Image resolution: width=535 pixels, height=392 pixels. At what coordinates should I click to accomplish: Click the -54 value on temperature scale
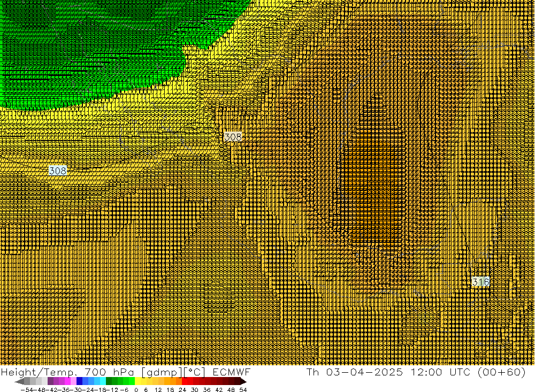tap(27, 390)
